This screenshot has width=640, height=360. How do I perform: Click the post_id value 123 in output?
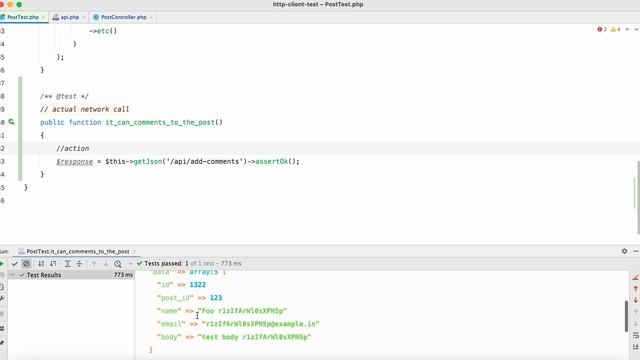(216, 298)
